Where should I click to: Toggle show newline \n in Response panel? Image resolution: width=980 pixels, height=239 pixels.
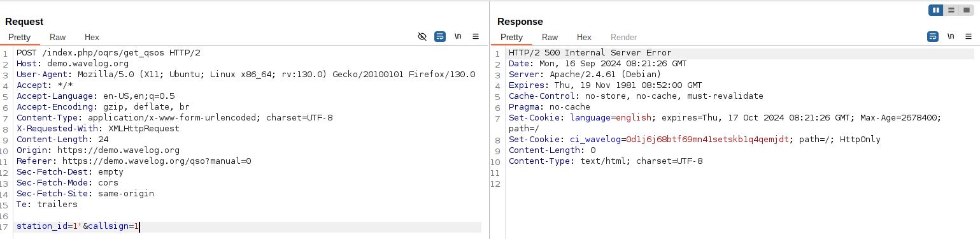[x=950, y=37]
